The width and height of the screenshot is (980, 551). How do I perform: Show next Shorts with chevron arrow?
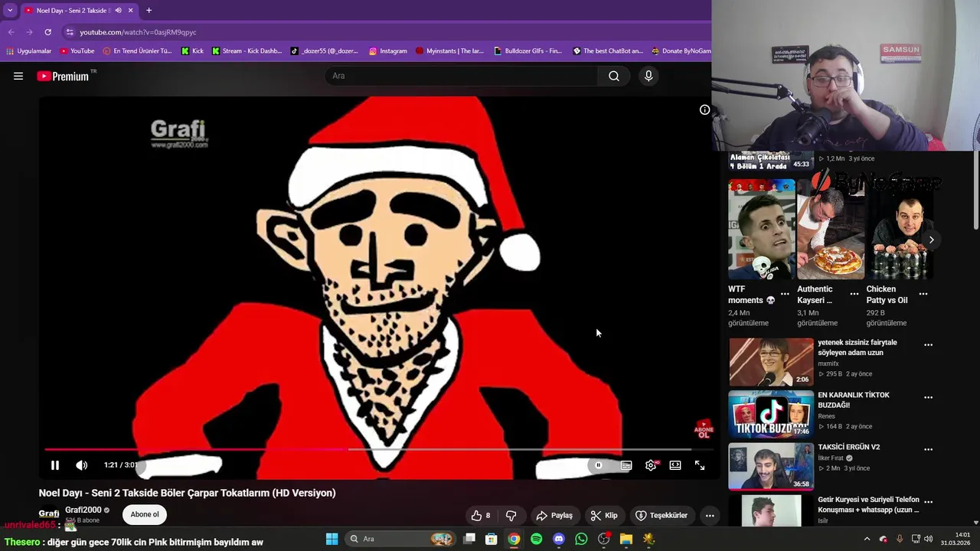931,240
